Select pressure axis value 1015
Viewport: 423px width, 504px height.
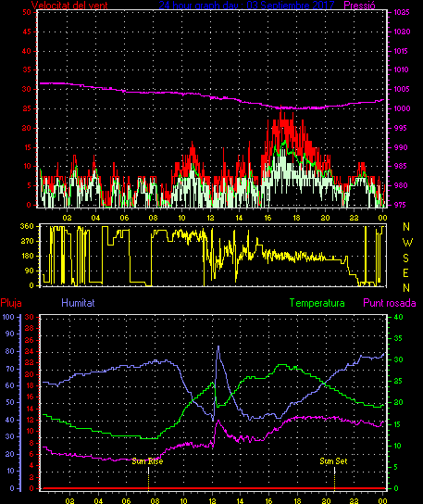[x=402, y=51]
